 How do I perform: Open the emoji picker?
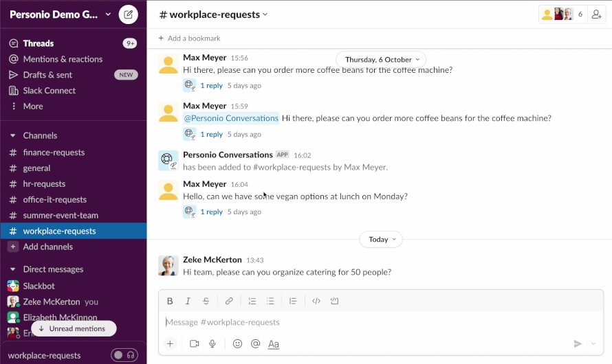click(237, 343)
